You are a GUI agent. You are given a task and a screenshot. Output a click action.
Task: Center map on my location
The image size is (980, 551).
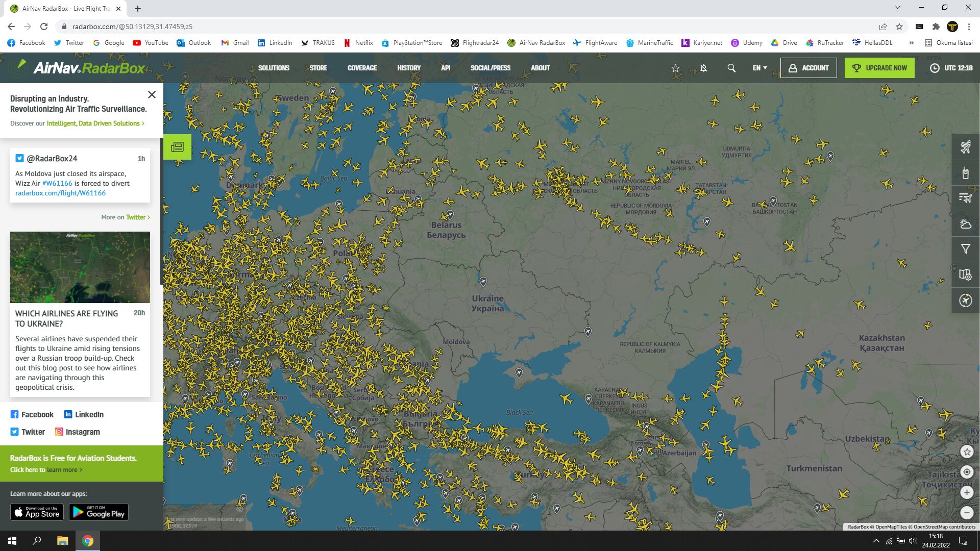click(x=967, y=472)
